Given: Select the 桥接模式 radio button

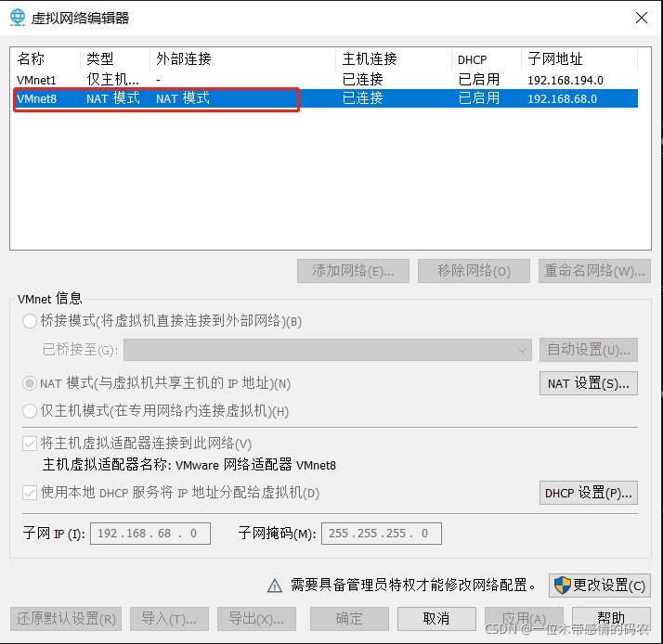Looking at the screenshot, I should pyautogui.click(x=31, y=321).
